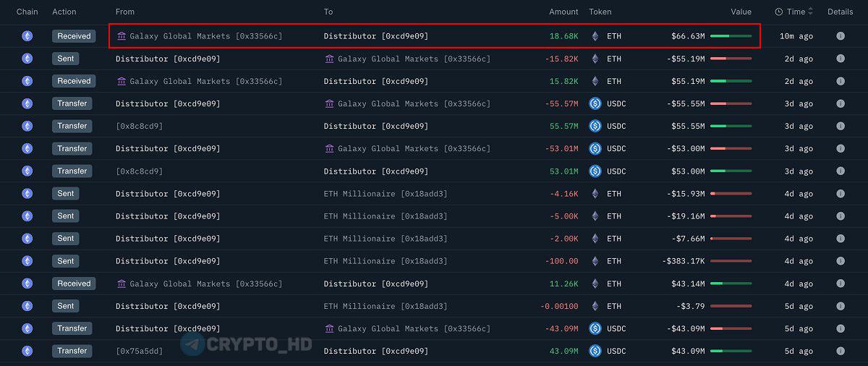The image size is (868, 366).
Task: Click the ETH token icon in the -0.00100 row
Action: click(595, 306)
